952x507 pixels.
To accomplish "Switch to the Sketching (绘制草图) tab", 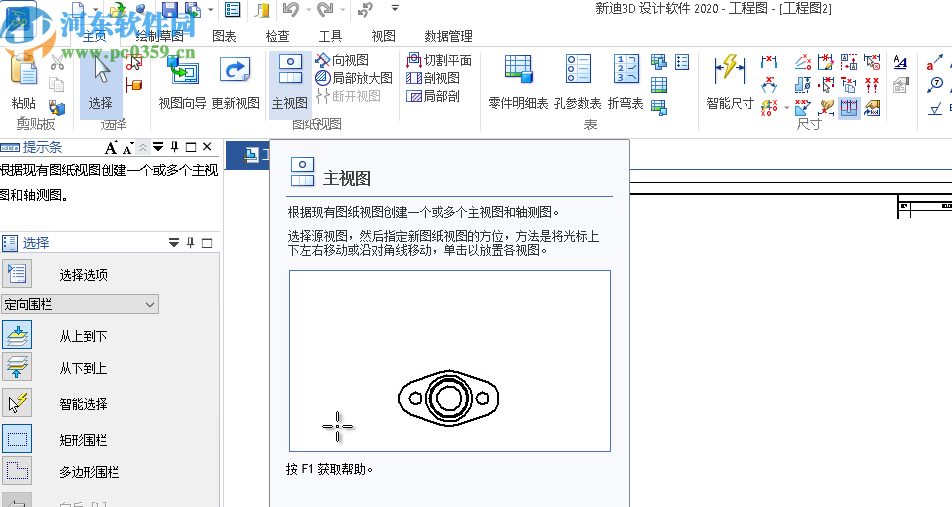I will pyautogui.click(x=159, y=36).
